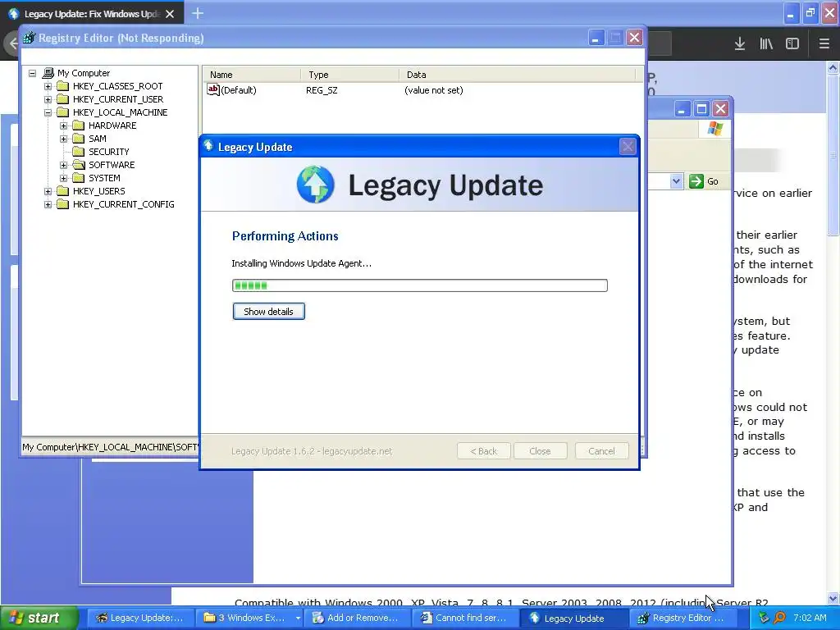Click the Registry Editor title bar icon
The height and width of the screenshot is (630, 840).
(x=29, y=38)
